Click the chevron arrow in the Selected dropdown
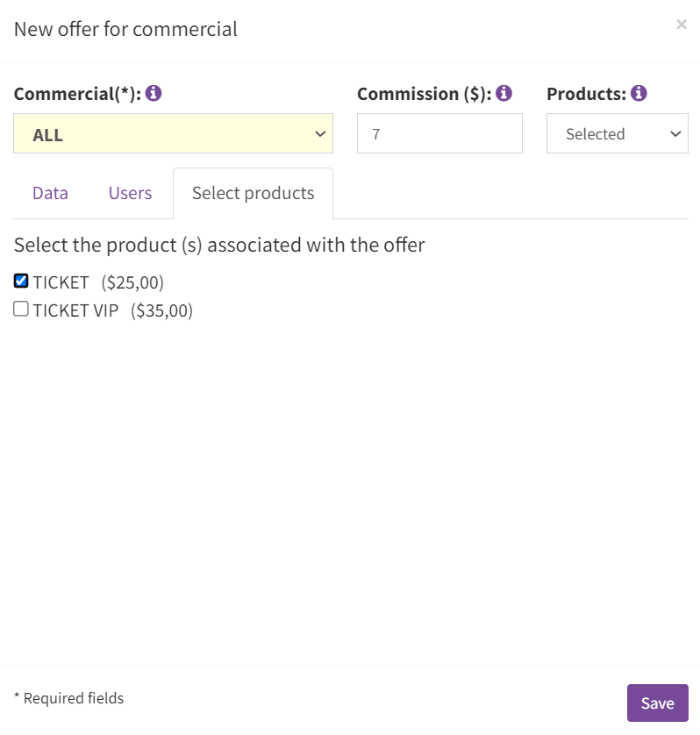Viewport: 700px width, 735px height. (675, 134)
